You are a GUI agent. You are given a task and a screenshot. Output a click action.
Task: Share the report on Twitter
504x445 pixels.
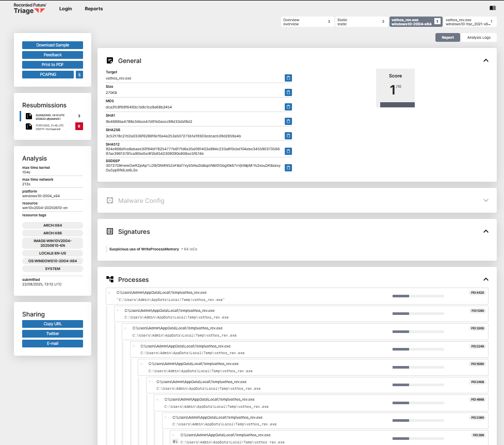[x=53, y=333]
